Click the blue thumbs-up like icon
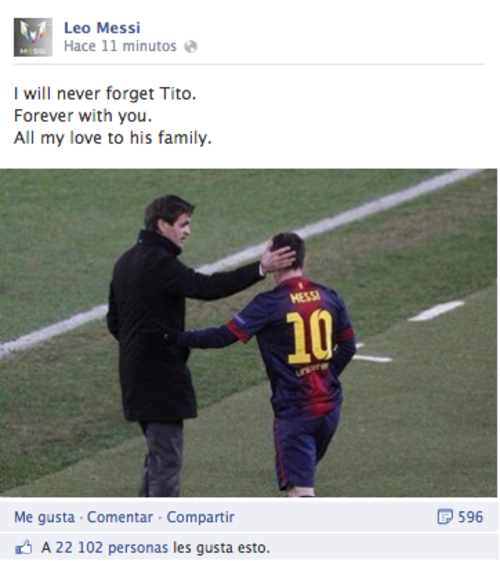Screen dimensions: 500x561 click(24, 548)
